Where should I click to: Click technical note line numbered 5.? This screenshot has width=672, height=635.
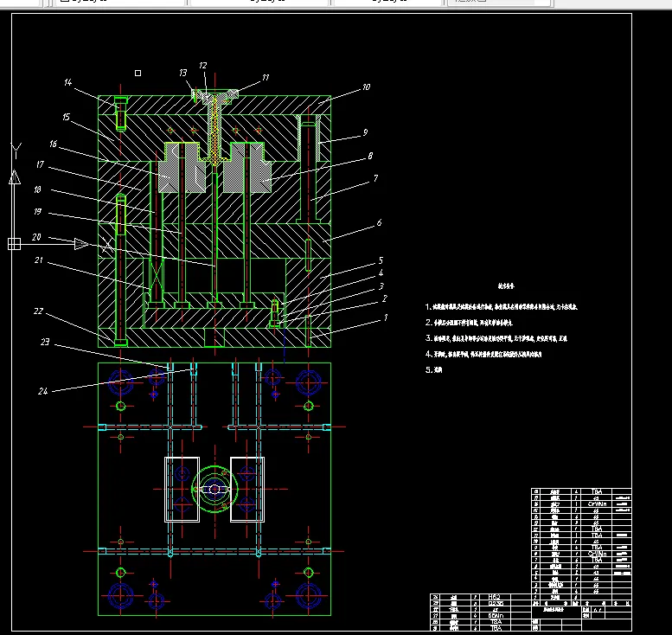(x=433, y=369)
